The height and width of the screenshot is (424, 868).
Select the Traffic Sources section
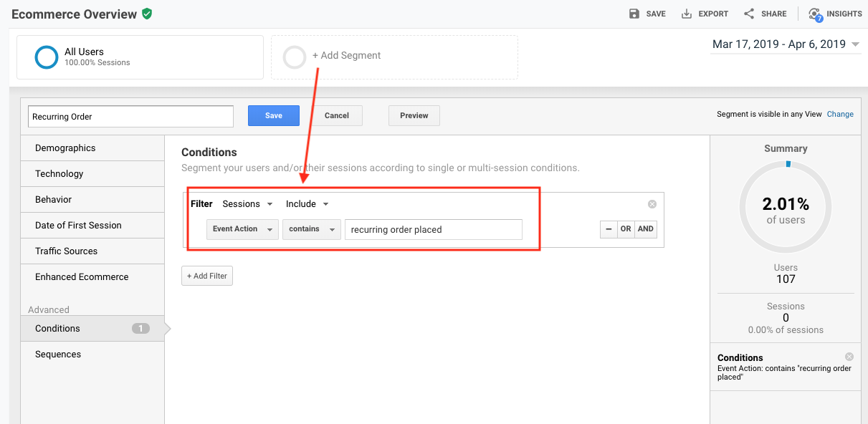click(92, 251)
